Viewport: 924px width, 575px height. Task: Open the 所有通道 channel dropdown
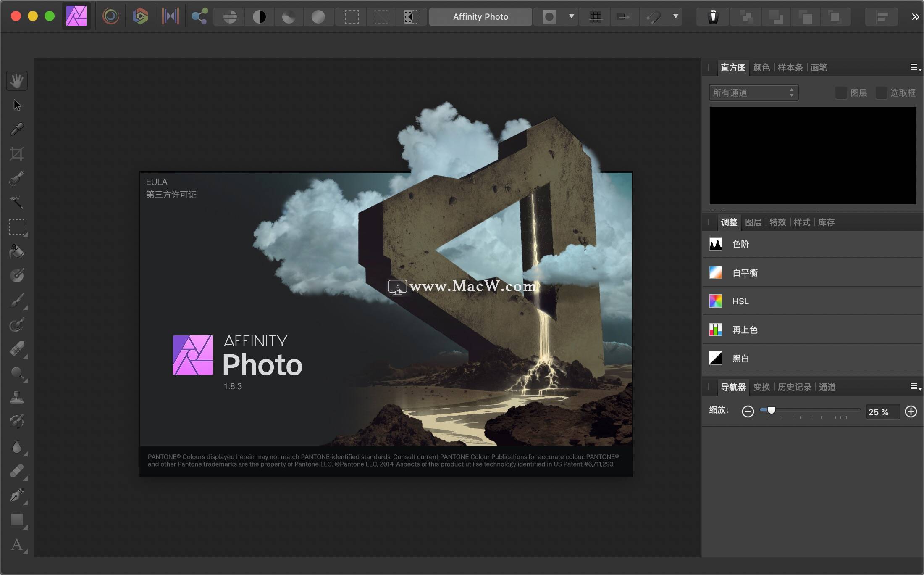click(753, 92)
